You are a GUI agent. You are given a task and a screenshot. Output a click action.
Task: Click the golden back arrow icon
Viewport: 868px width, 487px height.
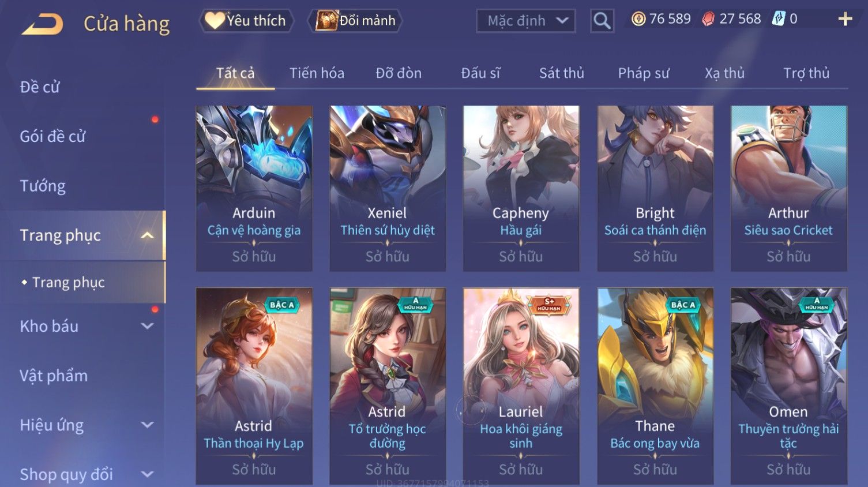pos(43,24)
